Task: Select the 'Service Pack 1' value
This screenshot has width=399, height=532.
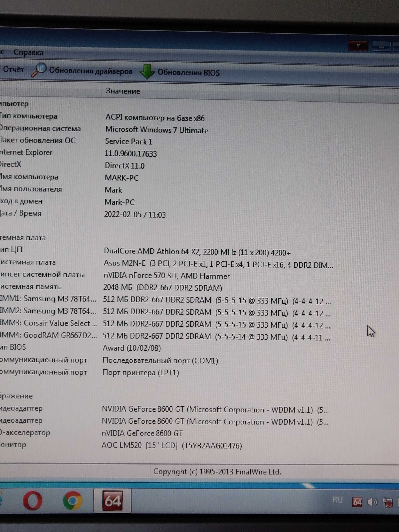Action: pos(129,141)
